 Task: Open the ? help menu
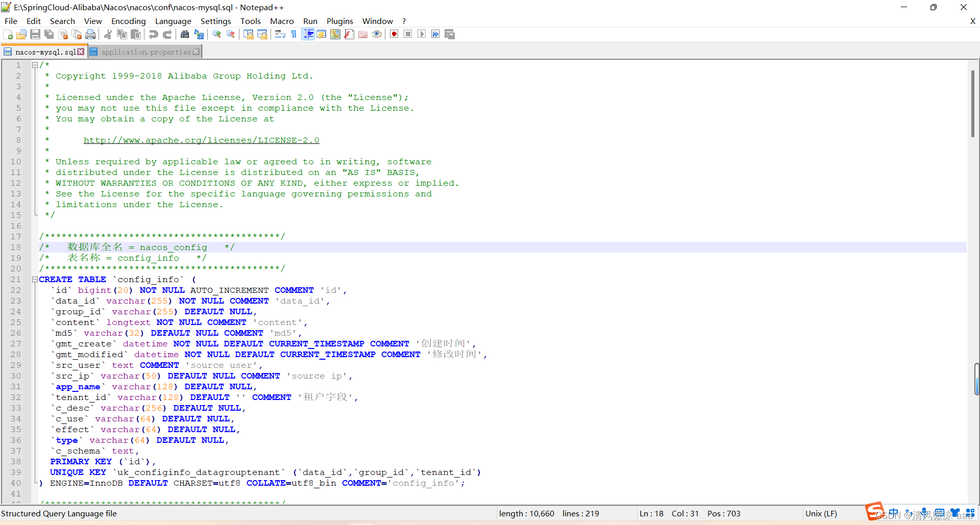point(404,21)
